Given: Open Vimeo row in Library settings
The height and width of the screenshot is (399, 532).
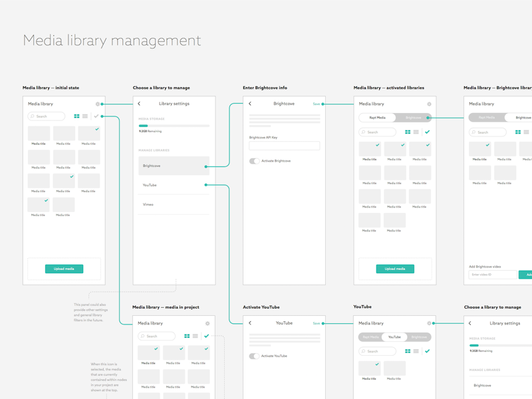Looking at the screenshot, I should pyautogui.click(x=174, y=204).
